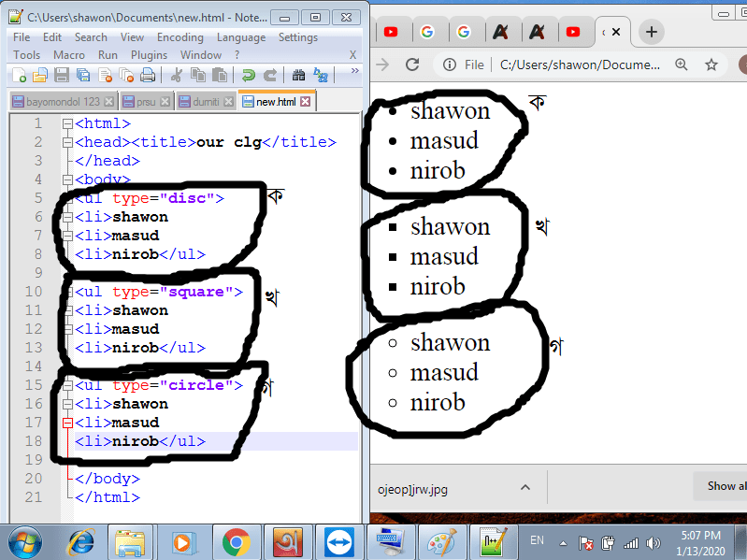Open options arrow for ojeop]jrw.jpg download
Screen dimensions: 747x560
coord(525,486)
